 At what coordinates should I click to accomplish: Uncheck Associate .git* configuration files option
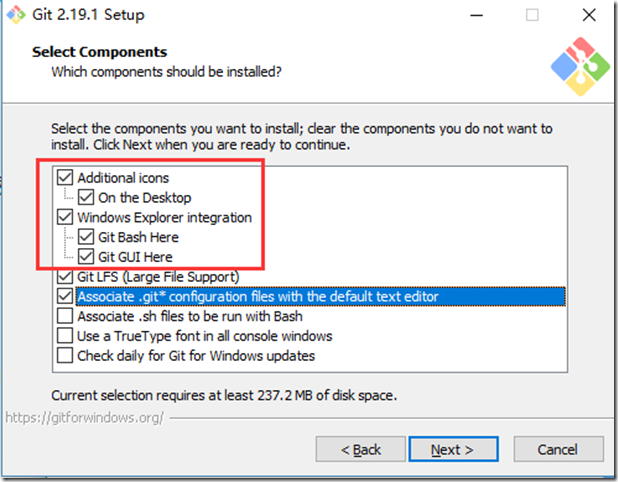(66, 296)
